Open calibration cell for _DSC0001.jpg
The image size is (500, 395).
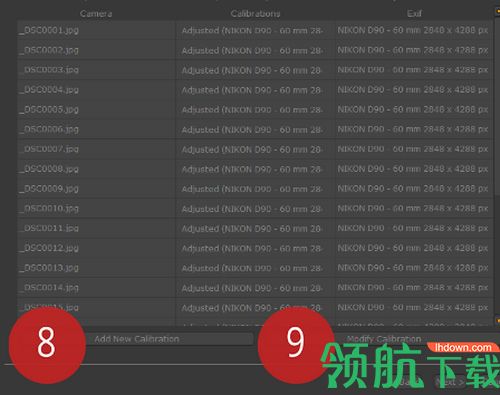click(255, 30)
